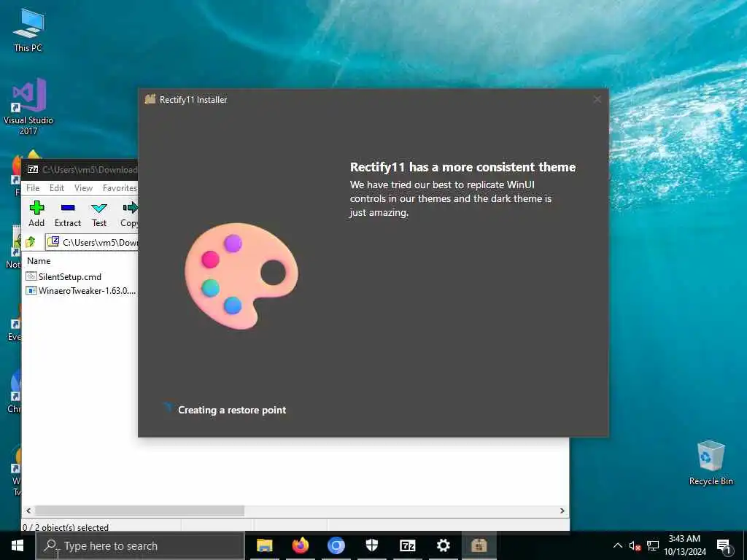
Task: Open the notification center icon
Action: pos(724,545)
